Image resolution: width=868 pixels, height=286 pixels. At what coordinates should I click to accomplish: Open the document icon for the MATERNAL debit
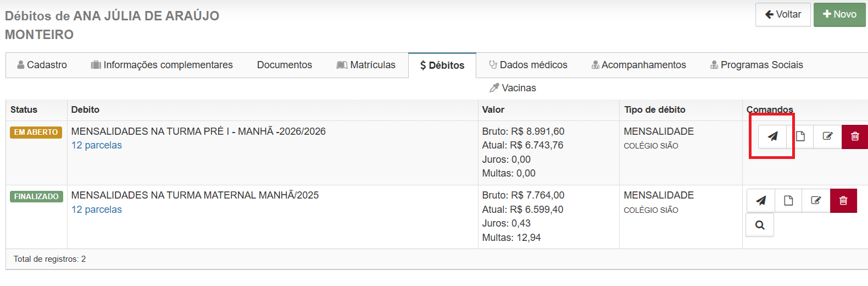[788, 201]
